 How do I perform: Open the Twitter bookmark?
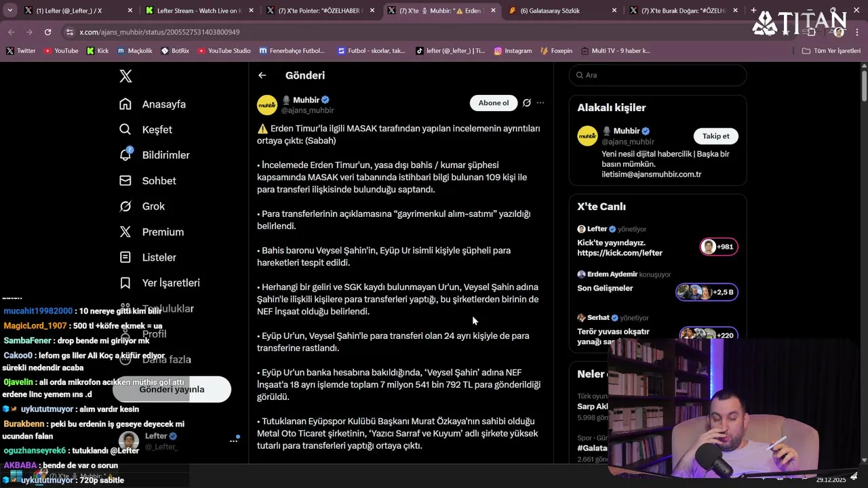(x=21, y=51)
